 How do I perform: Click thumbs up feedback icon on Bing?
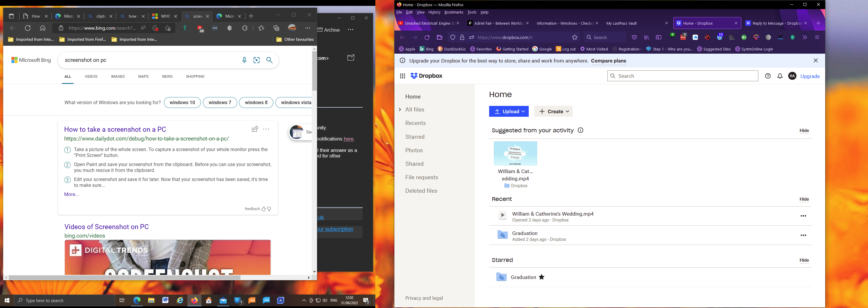(x=264, y=209)
